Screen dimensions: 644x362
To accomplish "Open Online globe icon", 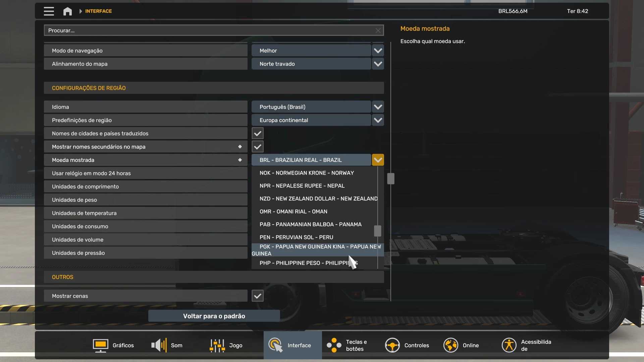I will pyautogui.click(x=450, y=345).
